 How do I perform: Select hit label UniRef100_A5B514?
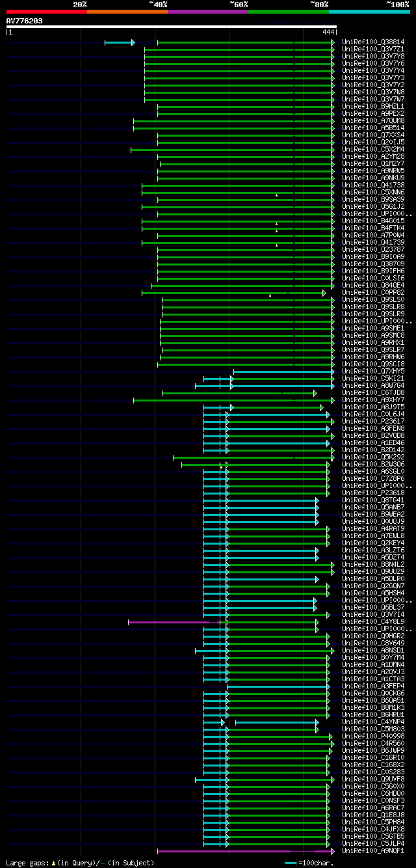373,128
